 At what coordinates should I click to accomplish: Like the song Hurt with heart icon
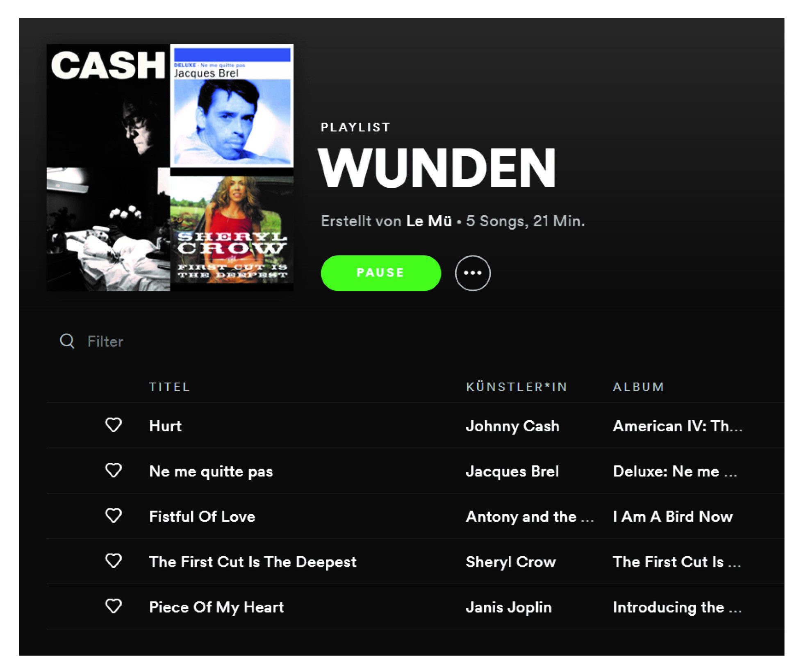pos(114,425)
